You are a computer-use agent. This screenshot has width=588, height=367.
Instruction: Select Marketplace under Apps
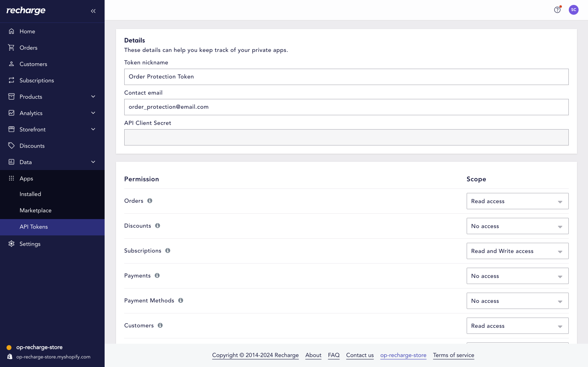point(52,210)
